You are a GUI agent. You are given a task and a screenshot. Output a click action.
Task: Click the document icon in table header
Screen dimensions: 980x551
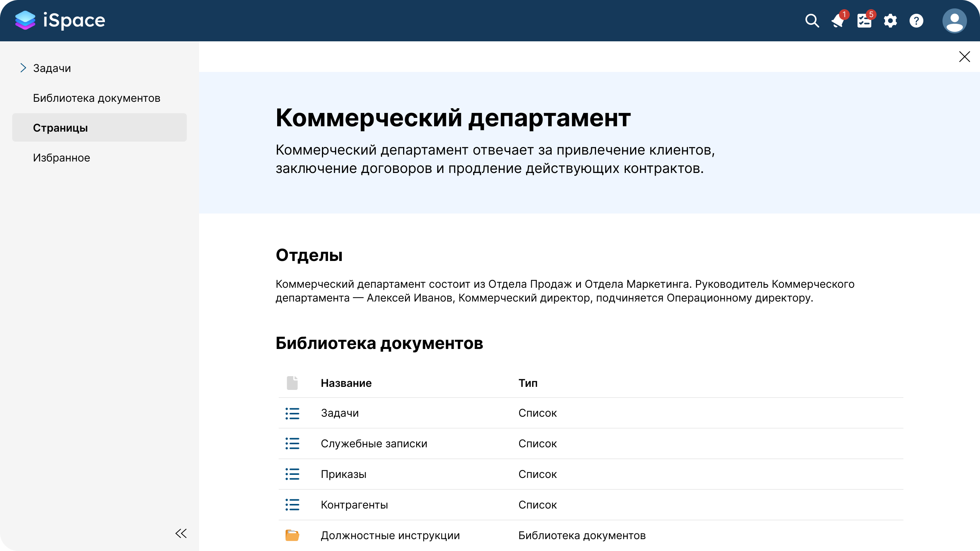click(292, 383)
